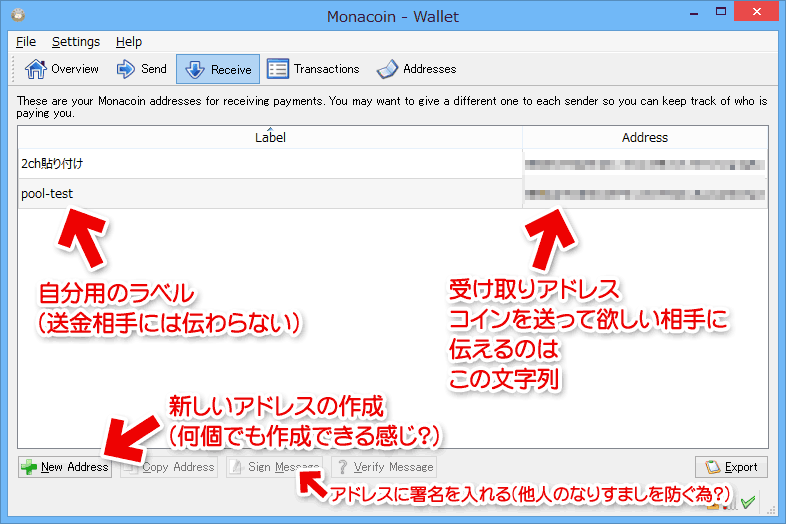Close the Monacoin Wallet window
786x524 pixels.
[756, 12]
